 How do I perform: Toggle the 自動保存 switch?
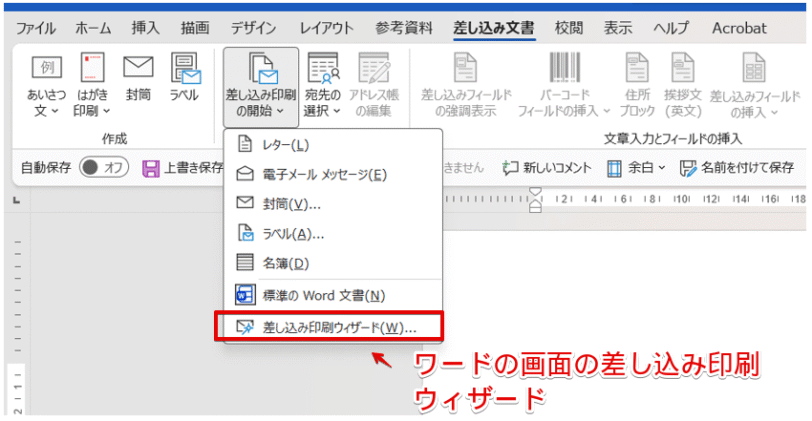104,167
